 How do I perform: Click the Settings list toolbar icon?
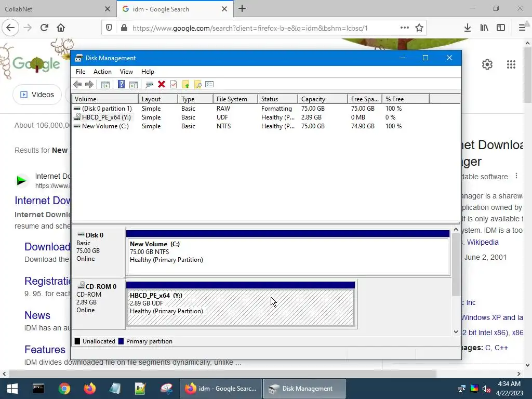click(209, 84)
